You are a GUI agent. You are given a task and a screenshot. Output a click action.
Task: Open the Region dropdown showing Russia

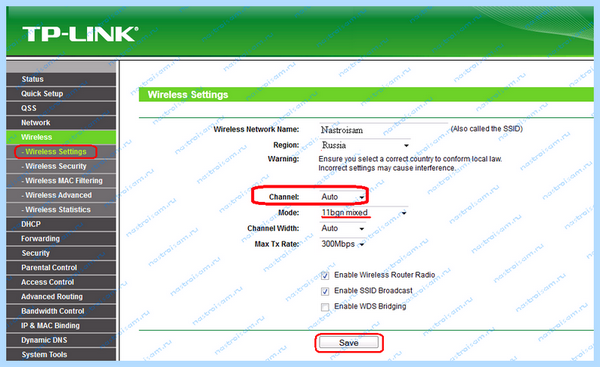coord(365,145)
